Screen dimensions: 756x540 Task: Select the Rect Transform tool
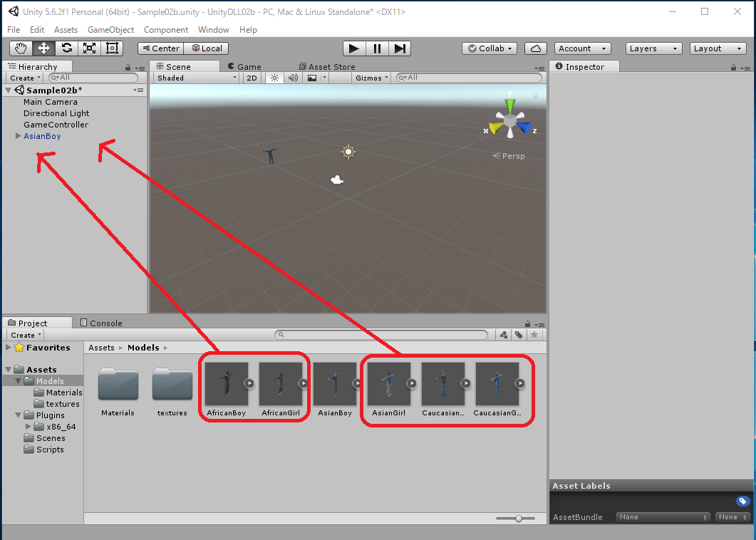point(112,48)
